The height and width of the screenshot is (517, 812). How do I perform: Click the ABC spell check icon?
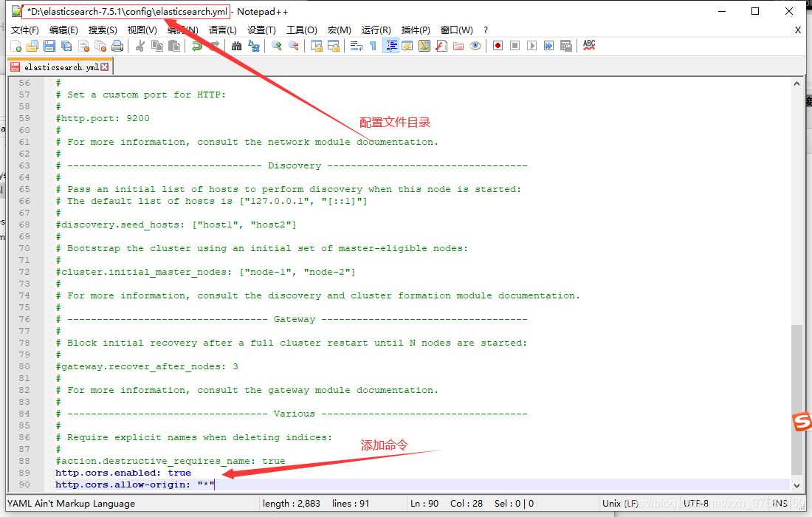pos(589,46)
